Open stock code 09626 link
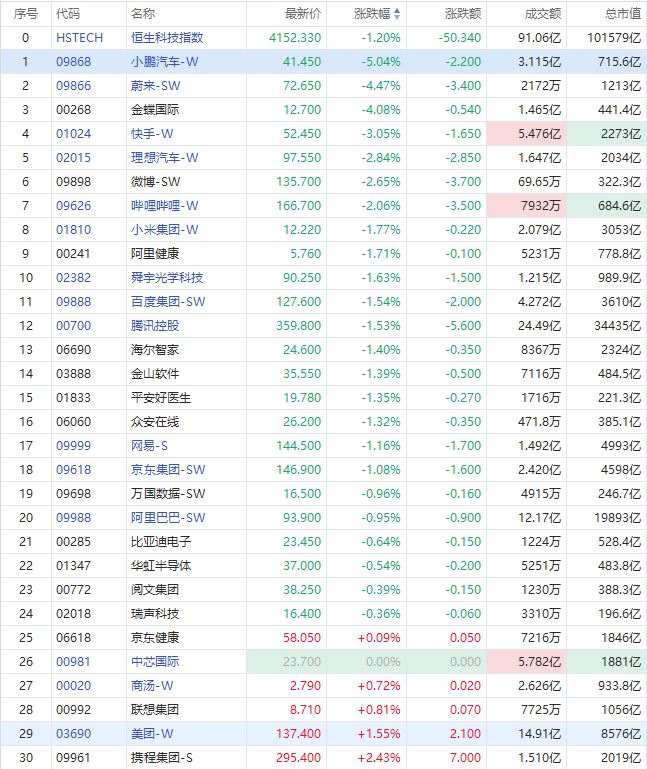Image resolution: width=647 pixels, height=769 pixels. click(74, 206)
